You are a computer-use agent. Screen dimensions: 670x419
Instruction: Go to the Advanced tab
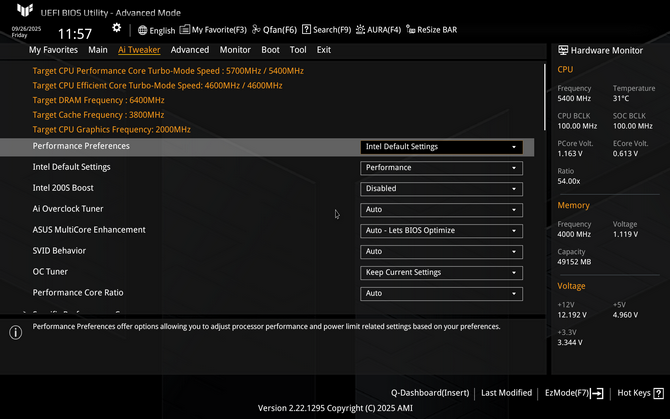point(190,50)
